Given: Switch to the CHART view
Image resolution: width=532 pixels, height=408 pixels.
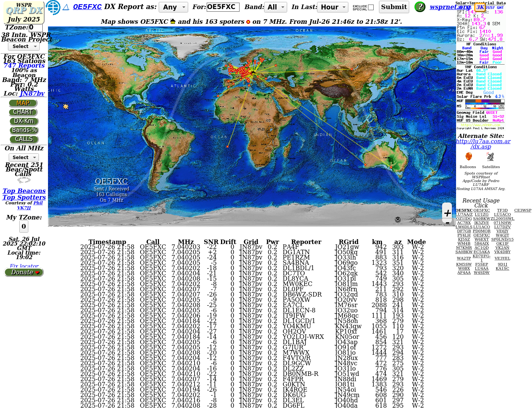Looking at the screenshot, I should coord(23,112).
